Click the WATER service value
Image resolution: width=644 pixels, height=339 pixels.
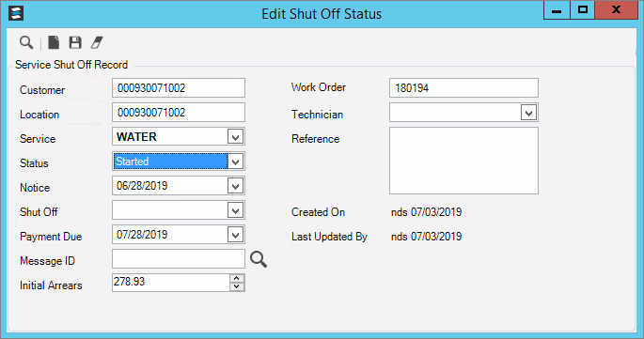136,137
